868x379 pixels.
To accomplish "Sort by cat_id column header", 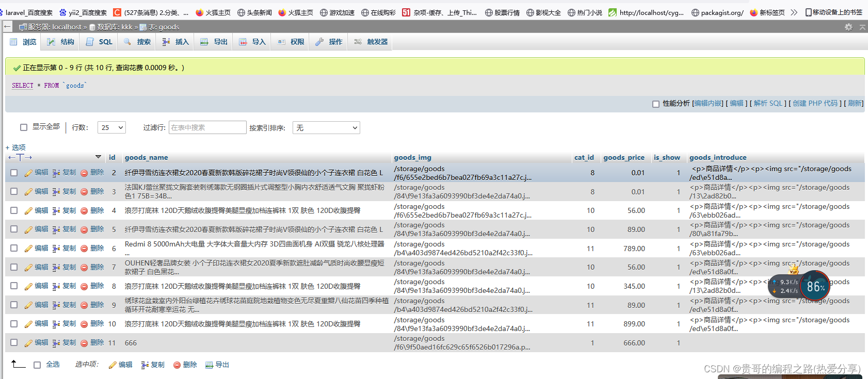I will pos(584,158).
